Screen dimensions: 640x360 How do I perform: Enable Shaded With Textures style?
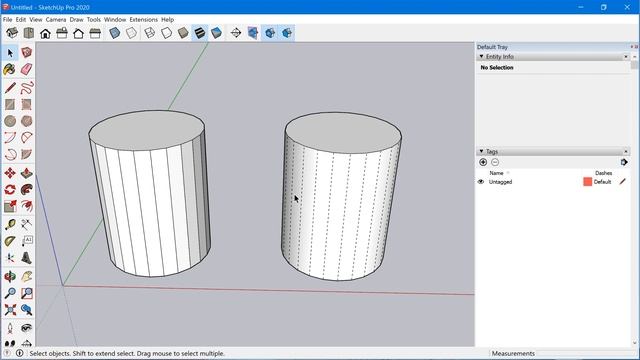click(200, 33)
